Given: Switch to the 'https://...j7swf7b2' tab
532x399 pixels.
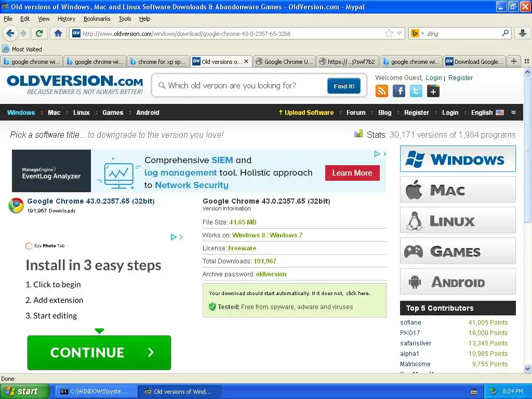Looking at the screenshot, I should click(348, 61).
